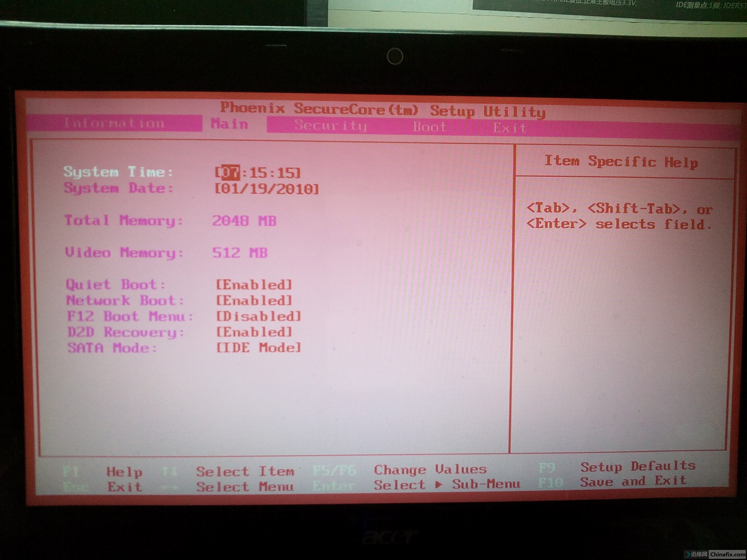The image size is (747, 560).
Task: Click the Network Boot label
Action: [x=125, y=300]
